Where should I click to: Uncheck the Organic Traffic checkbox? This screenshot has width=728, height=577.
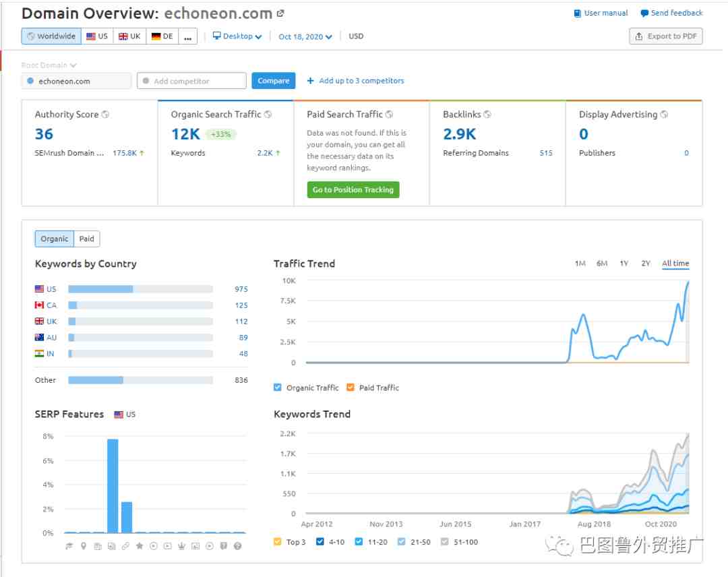278,387
